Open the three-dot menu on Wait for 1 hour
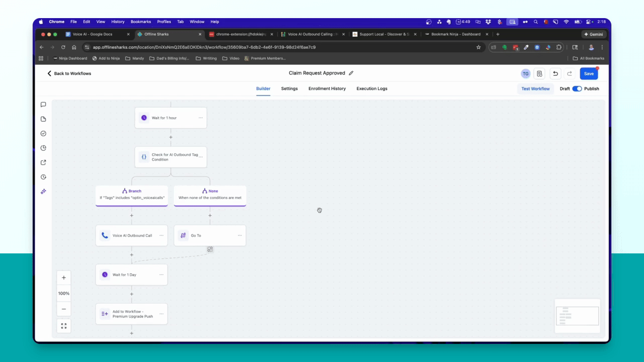The height and width of the screenshot is (362, 644). click(200, 118)
